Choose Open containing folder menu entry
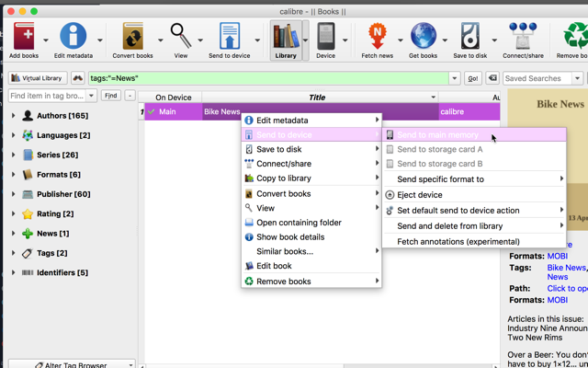The image size is (588, 368). coord(311,223)
